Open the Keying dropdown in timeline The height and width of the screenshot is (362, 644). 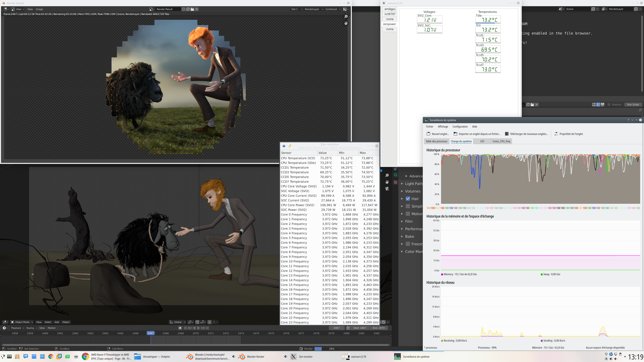click(x=32, y=328)
